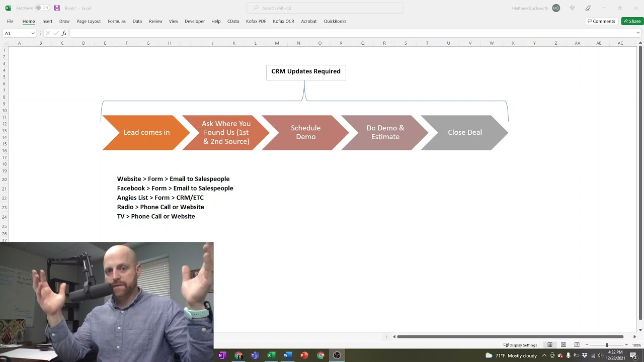Switch to the Home ribbon tab

[x=29, y=21]
